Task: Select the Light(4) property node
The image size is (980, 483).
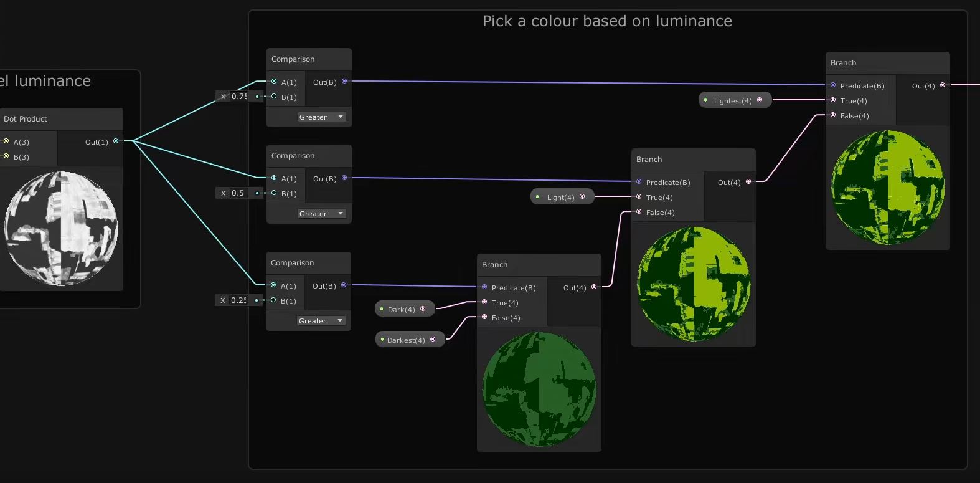Action: point(560,197)
